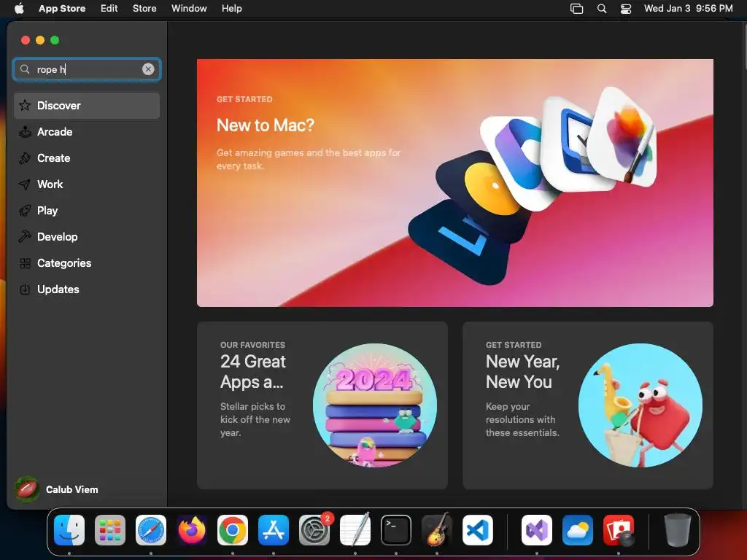
Task: Click the App Store Dock icon
Action: [x=274, y=530]
